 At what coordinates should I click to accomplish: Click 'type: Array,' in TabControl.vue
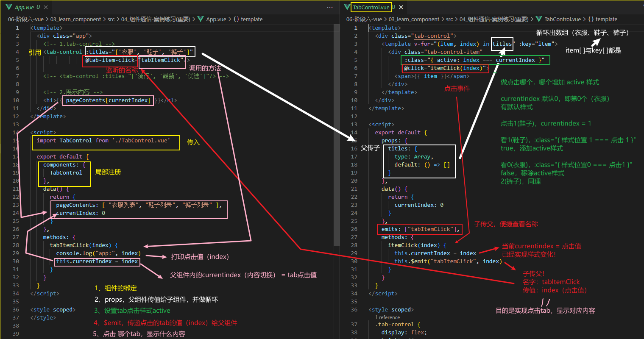point(414,156)
